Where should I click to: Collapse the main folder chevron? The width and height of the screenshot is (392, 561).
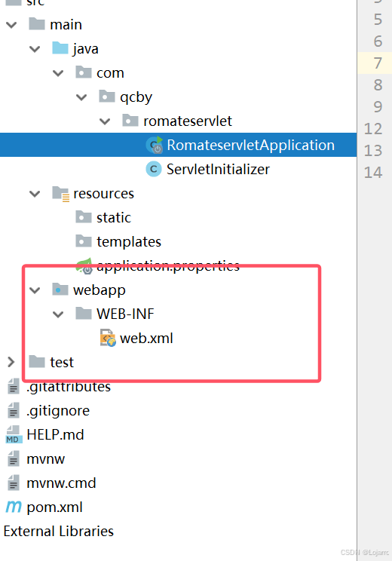point(11,25)
